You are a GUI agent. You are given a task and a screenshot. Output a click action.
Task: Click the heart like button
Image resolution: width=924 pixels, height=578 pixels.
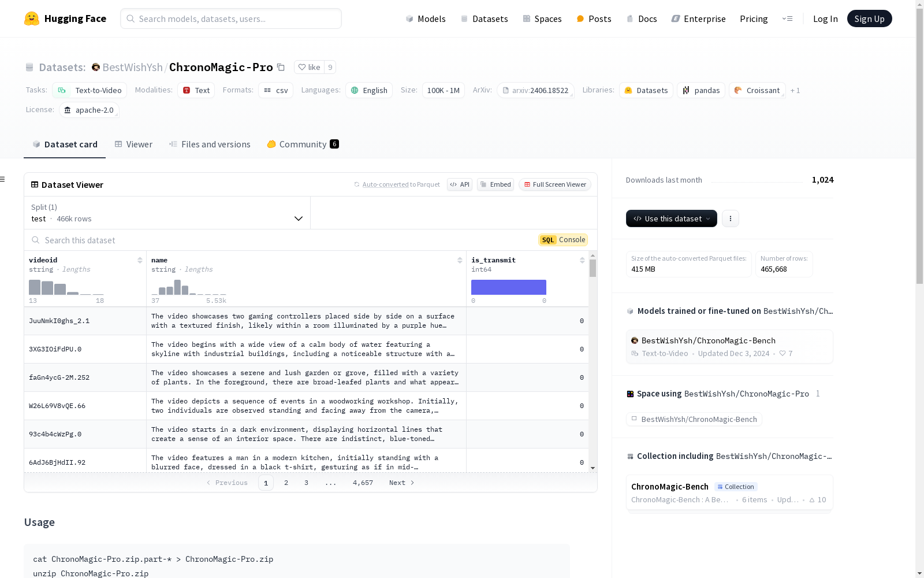[x=309, y=67]
